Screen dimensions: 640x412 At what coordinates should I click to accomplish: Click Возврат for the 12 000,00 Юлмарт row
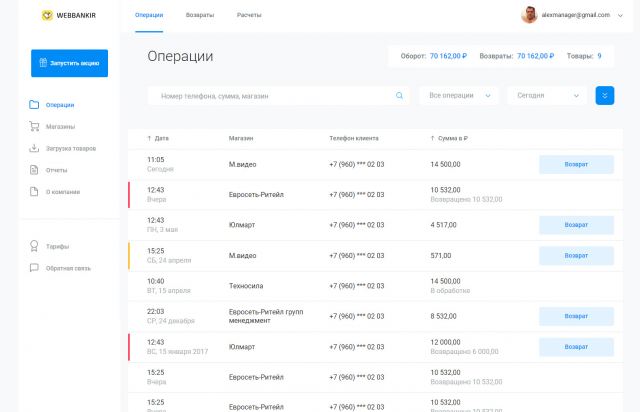tap(576, 347)
